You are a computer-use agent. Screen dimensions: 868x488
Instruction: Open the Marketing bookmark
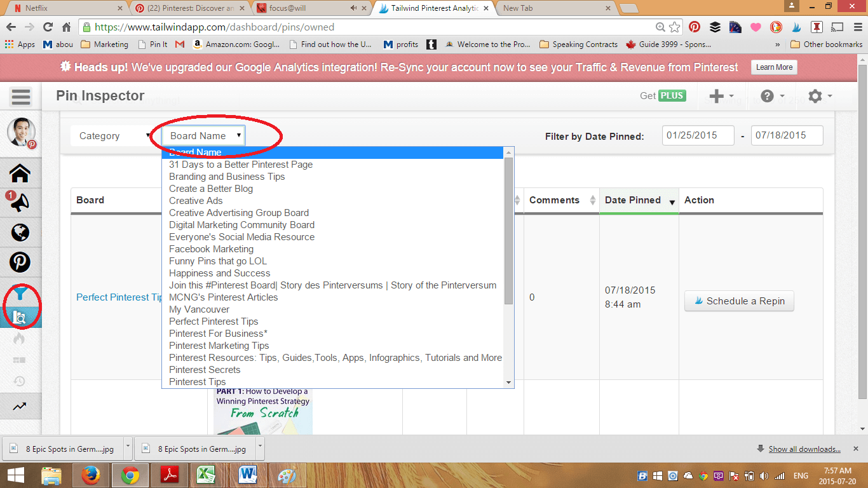coord(105,44)
